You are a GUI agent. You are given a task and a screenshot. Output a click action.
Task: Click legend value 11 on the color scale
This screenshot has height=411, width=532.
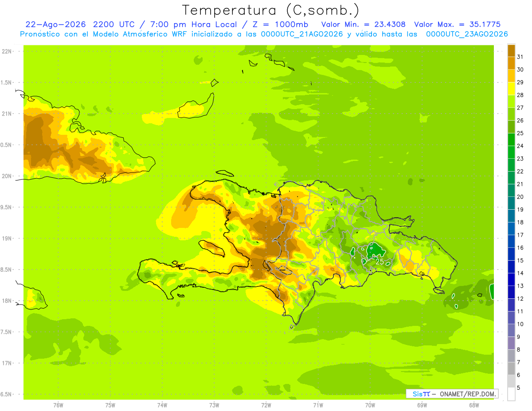(520, 311)
